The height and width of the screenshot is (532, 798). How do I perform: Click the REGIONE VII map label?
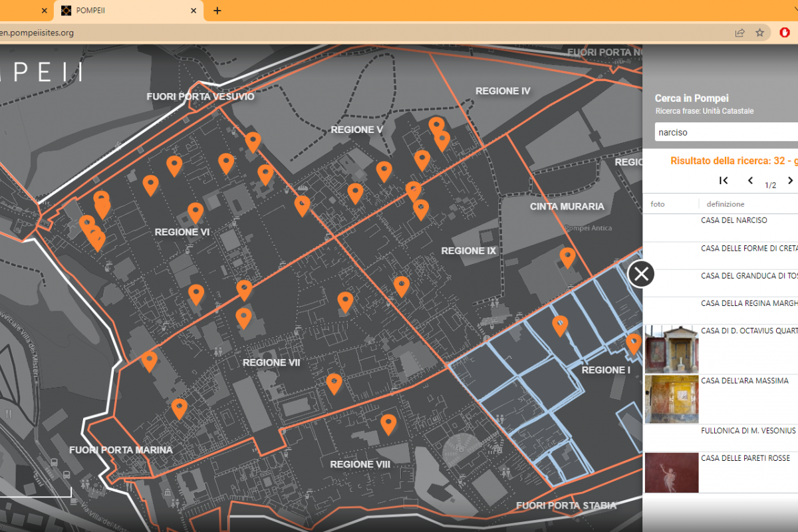(271, 362)
